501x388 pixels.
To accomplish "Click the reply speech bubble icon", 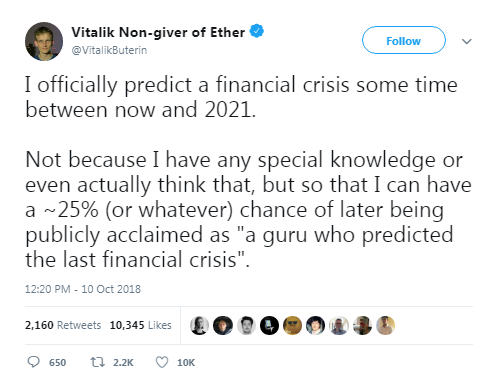I will 33,362.
